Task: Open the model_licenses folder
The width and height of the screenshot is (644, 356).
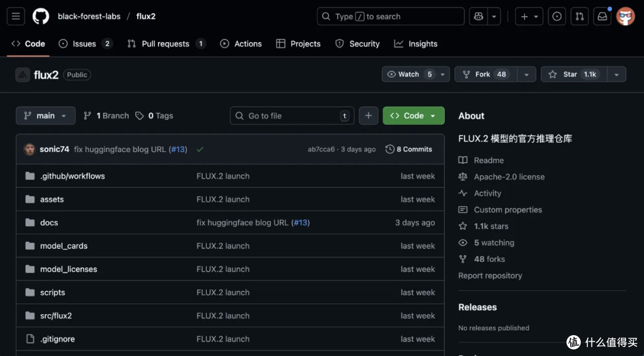Action: point(69,270)
